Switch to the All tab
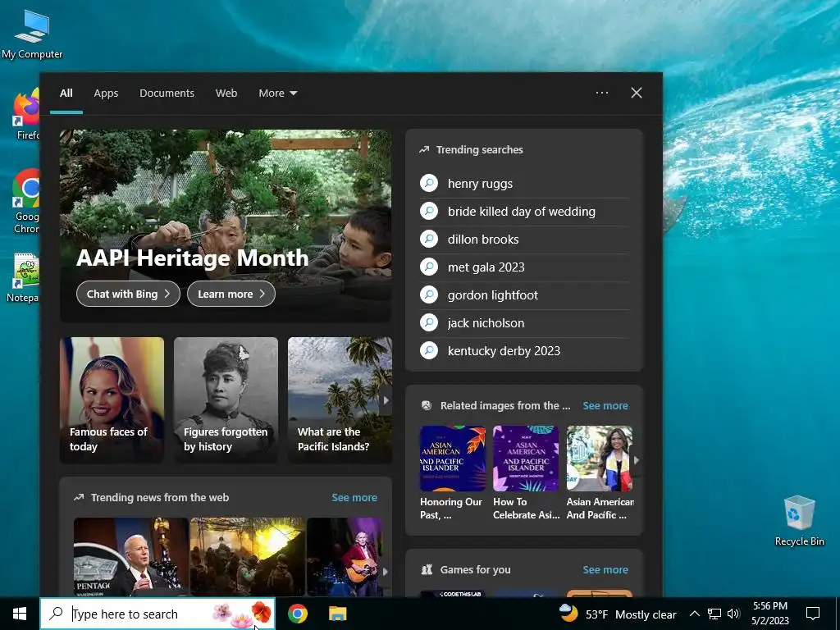Image resolution: width=840 pixels, height=630 pixels. point(66,94)
